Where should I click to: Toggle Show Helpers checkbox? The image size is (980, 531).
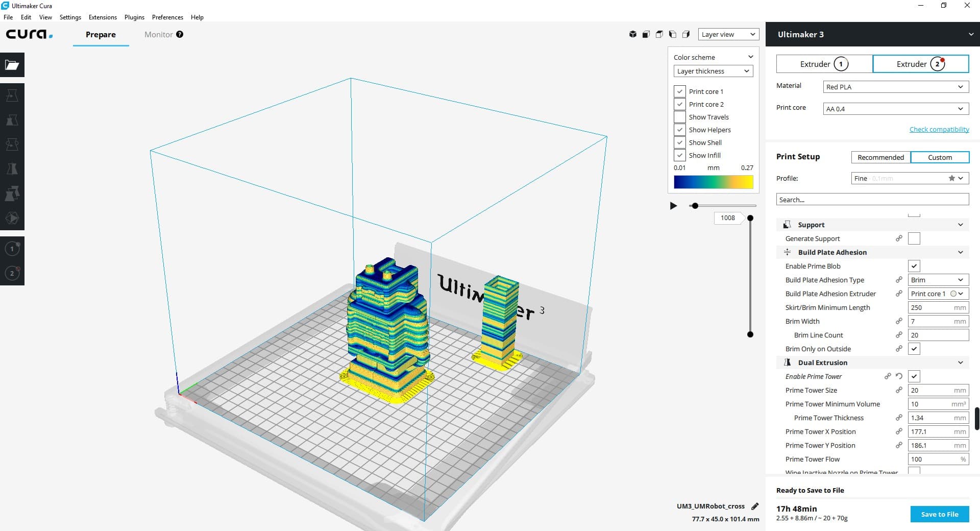[x=679, y=130]
